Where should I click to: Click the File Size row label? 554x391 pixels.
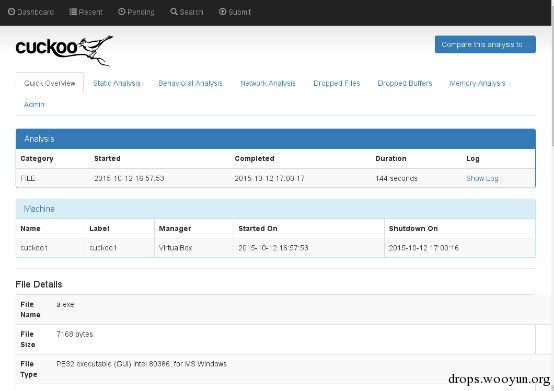point(28,339)
